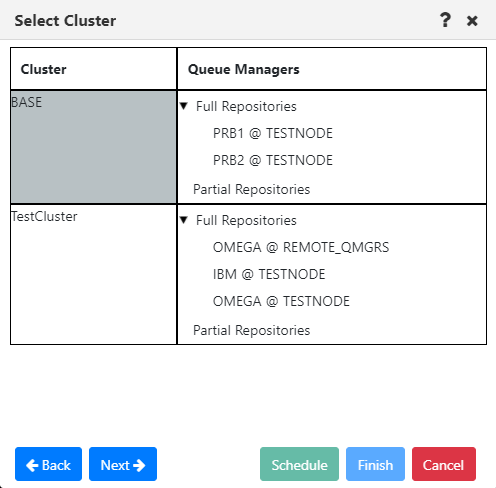
Task: Collapse BASE Full Repositories triangle
Action: [x=184, y=106]
